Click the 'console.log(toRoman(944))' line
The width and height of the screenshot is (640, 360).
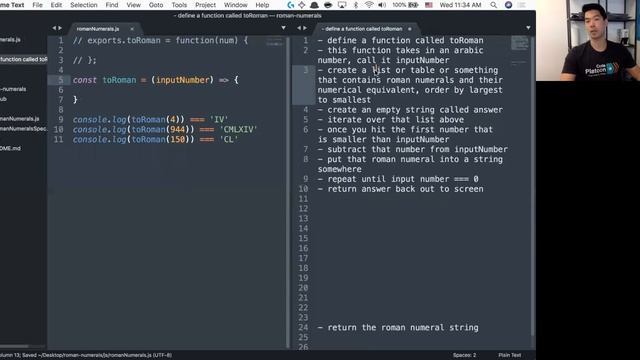165,129
